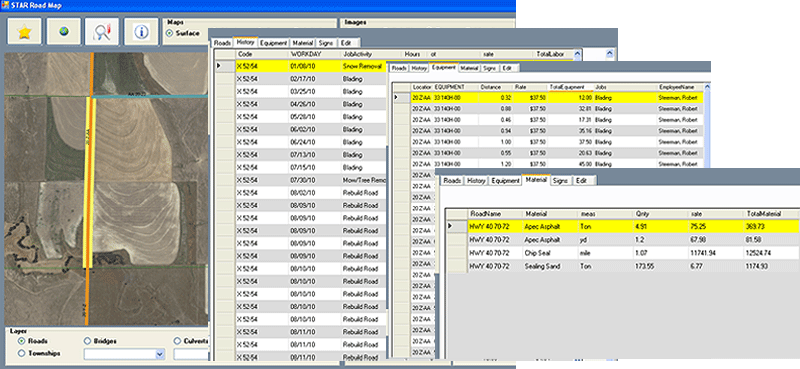Select the 06/24/10 workday cell
Viewport: 800px width, 369px height.
[x=315, y=142]
